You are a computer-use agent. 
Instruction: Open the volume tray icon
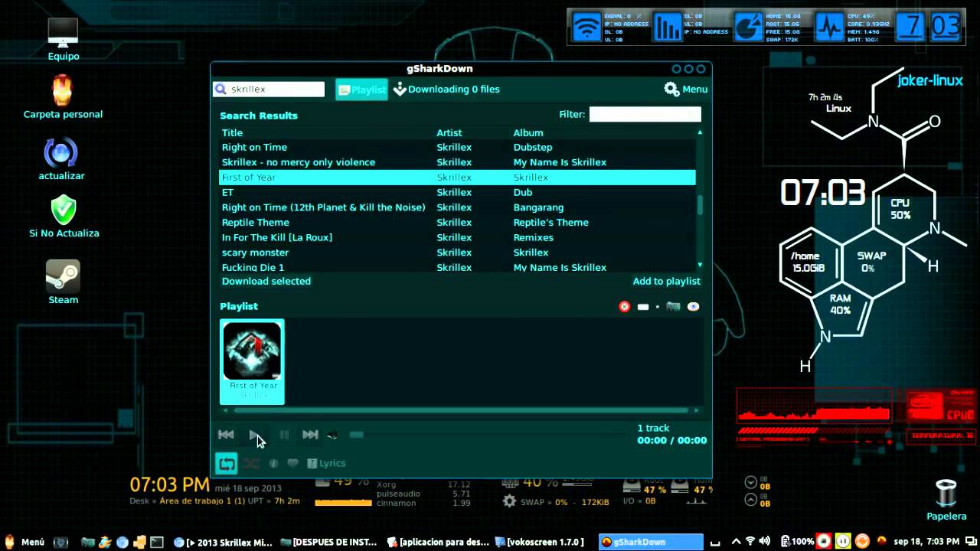coord(764,541)
